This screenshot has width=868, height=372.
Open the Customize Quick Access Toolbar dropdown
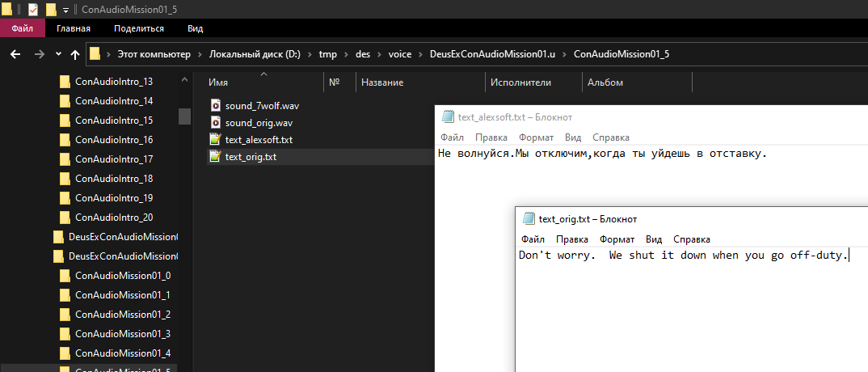tap(65, 11)
